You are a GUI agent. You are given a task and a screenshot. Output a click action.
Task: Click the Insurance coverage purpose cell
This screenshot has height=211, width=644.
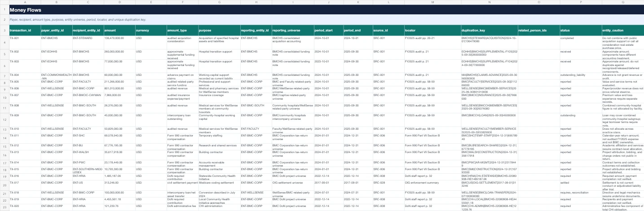pos(219,97)
